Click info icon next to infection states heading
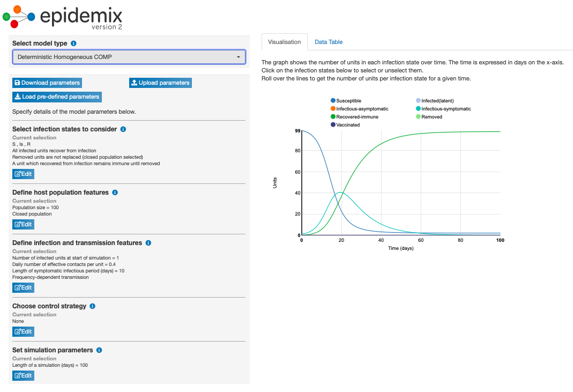The height and width of the screenshot is (392, 573). tap(123, 129)
